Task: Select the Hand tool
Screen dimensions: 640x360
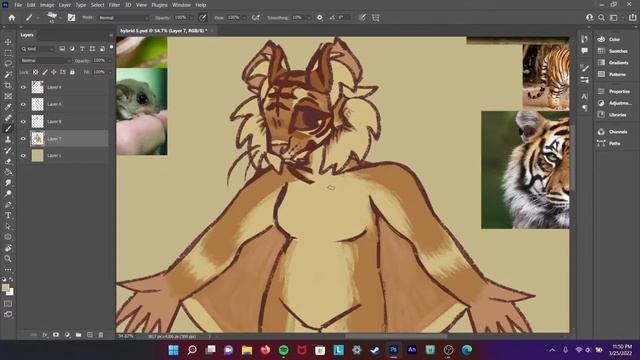Action: (8, 248)
